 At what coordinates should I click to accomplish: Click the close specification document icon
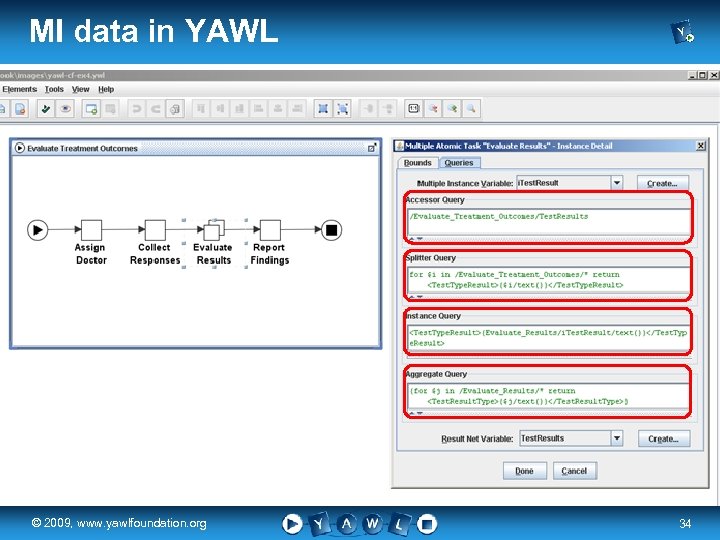[20, 109]
